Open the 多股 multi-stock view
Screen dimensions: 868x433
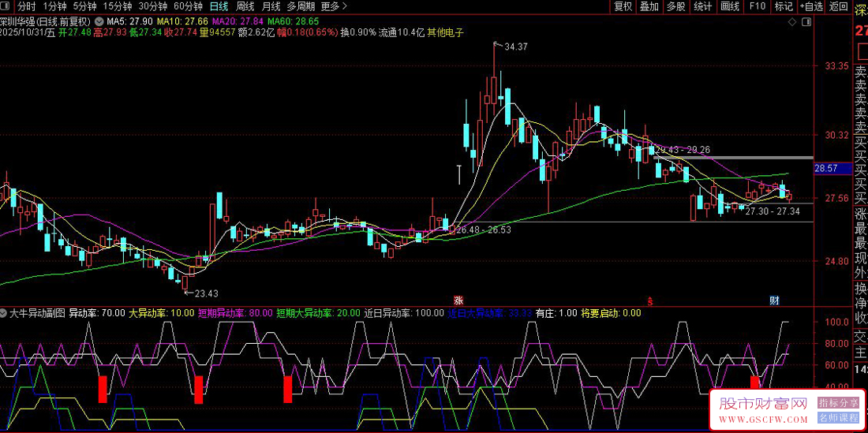click(x=675, y=6)
